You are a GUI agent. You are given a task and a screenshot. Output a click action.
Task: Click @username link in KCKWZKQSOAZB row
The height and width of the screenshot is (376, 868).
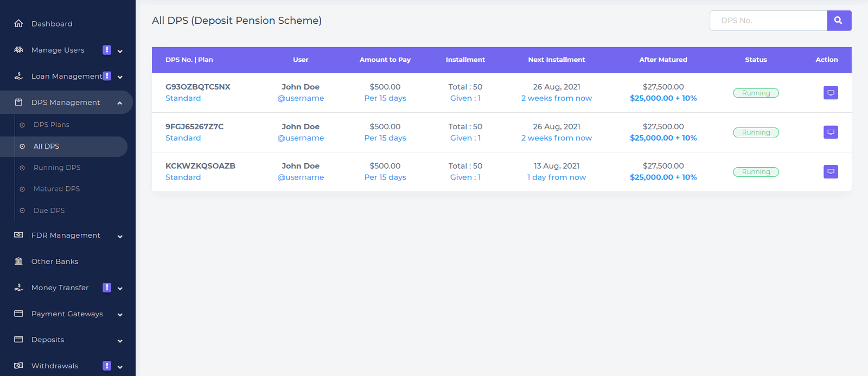click(x=301, y=177)
